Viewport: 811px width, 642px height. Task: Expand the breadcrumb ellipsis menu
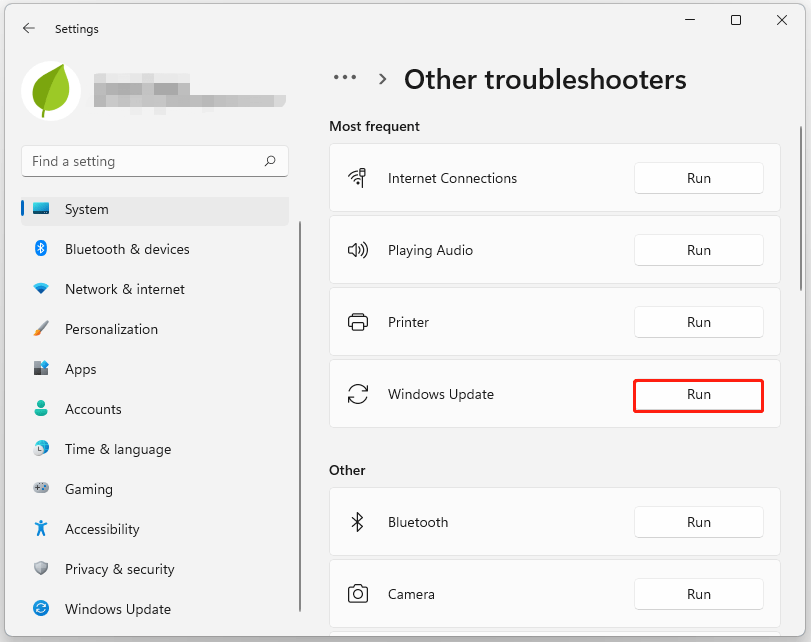coord(345,77)
